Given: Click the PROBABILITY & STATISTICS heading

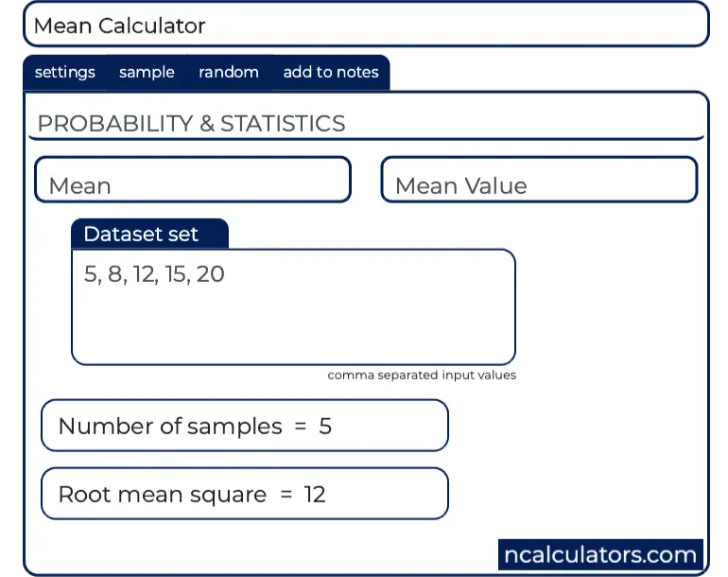Looking at the screenshot, I should pyautogui.click(x=191, y=124).
